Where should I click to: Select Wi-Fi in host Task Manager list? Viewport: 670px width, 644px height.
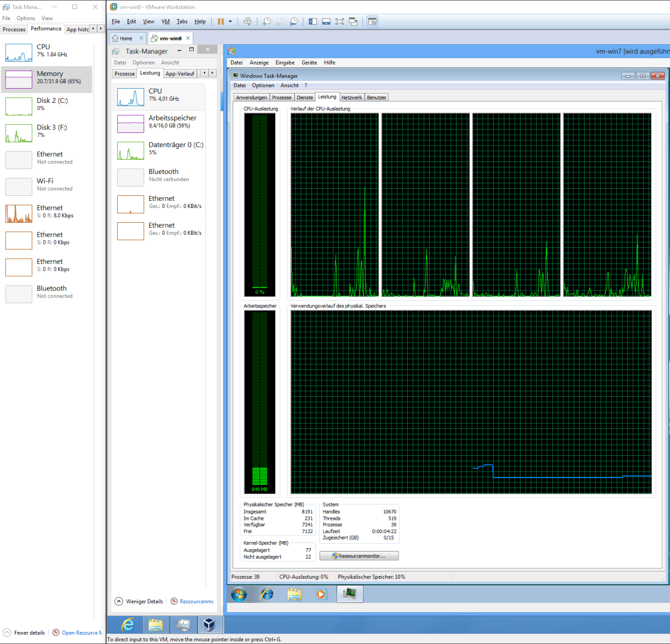(47, 187)
